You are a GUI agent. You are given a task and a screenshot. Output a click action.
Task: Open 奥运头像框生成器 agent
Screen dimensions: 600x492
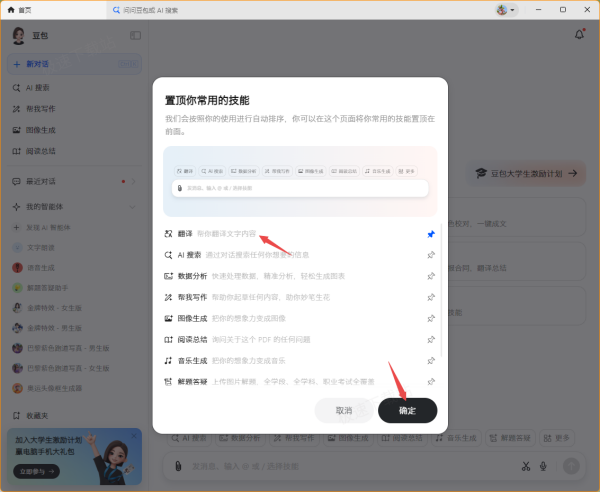(74, 388)
